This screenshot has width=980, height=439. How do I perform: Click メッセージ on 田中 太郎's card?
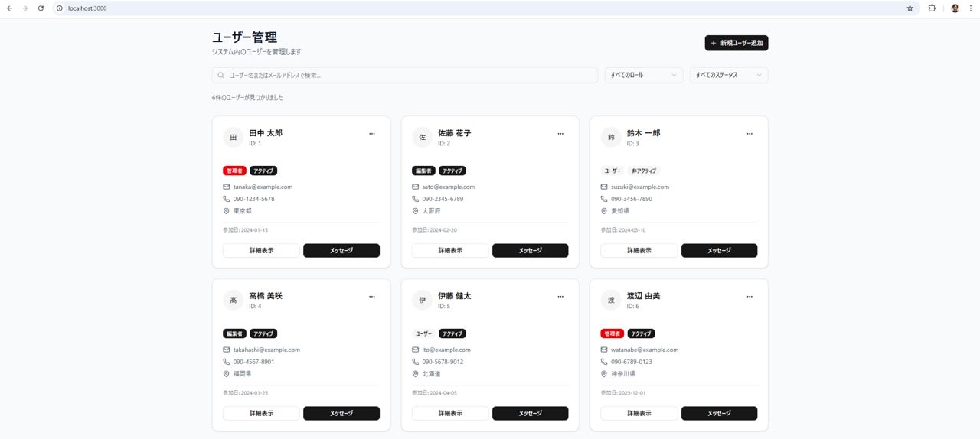pyautogui.click(x=341, y=250)
